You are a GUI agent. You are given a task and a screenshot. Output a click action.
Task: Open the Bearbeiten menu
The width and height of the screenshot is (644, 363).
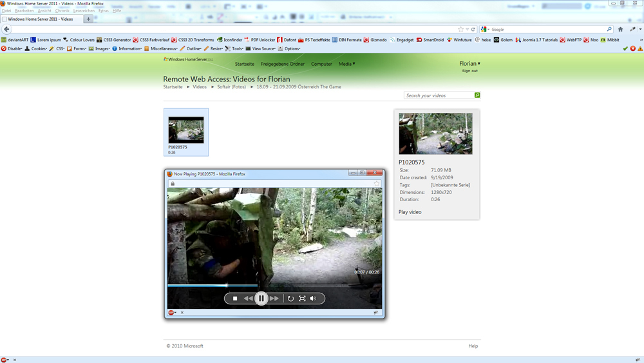pyautogui.click(x=24, y=11)
